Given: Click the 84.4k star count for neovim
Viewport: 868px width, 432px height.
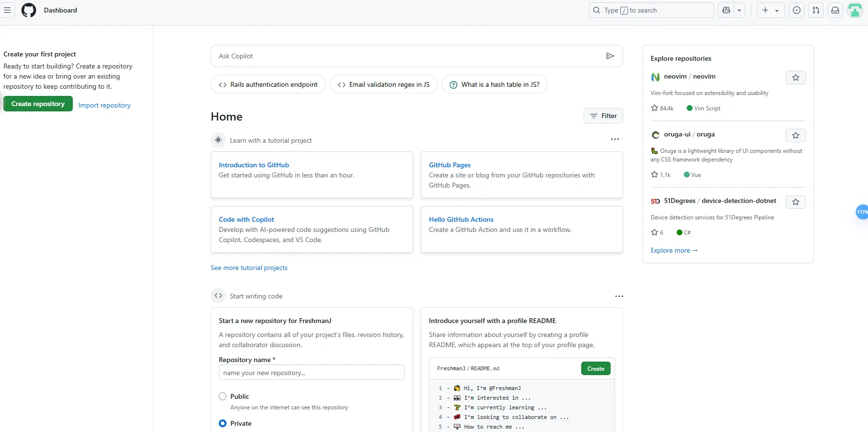Looking at the screenshot, I should coord(662,108).
